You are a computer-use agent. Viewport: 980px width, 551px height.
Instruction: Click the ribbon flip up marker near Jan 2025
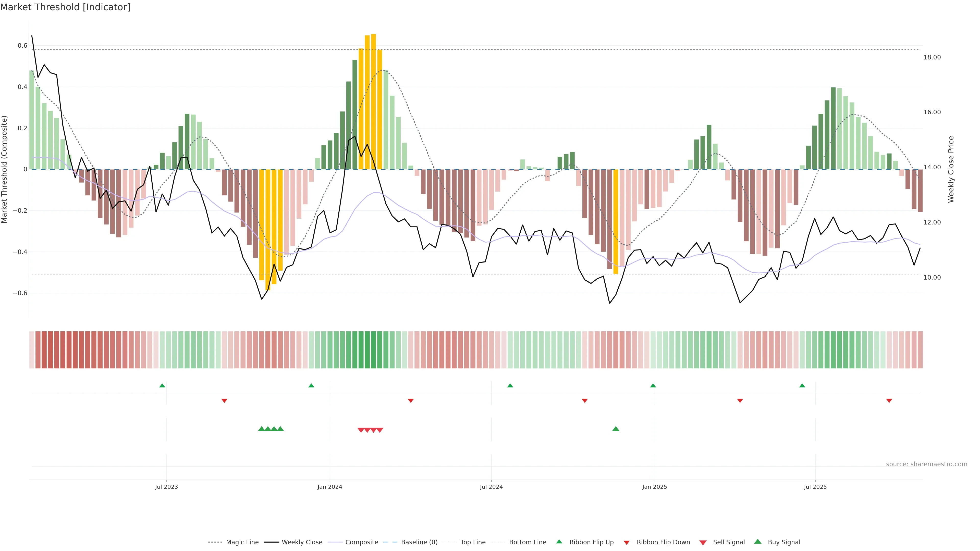653,386
